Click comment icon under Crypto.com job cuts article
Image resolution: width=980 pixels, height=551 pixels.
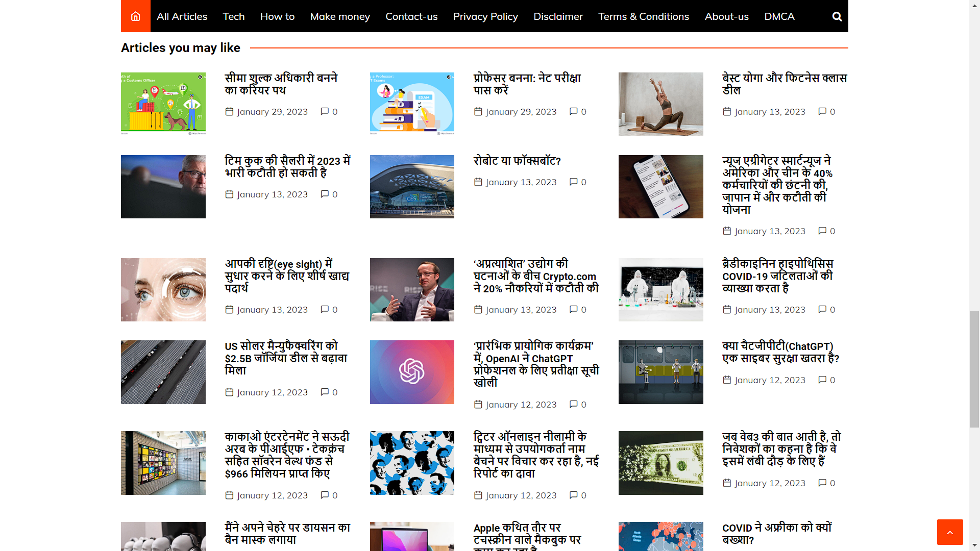573,309
